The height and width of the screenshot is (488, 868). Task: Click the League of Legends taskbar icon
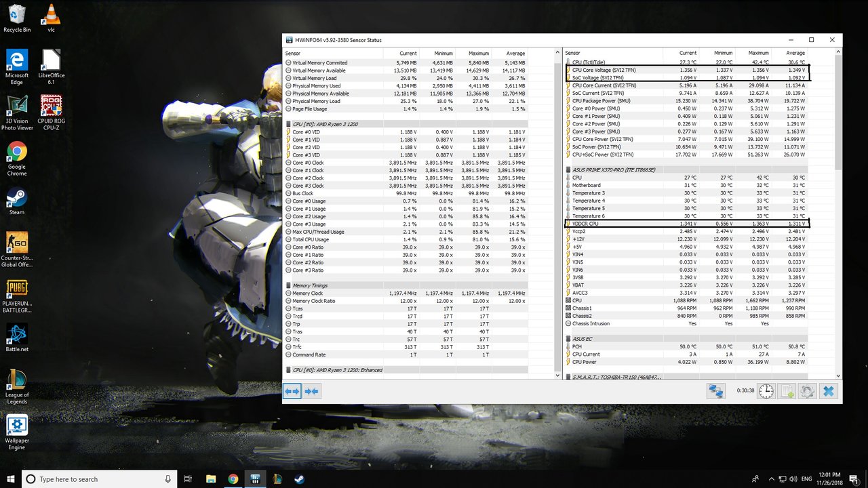[277, 479]
